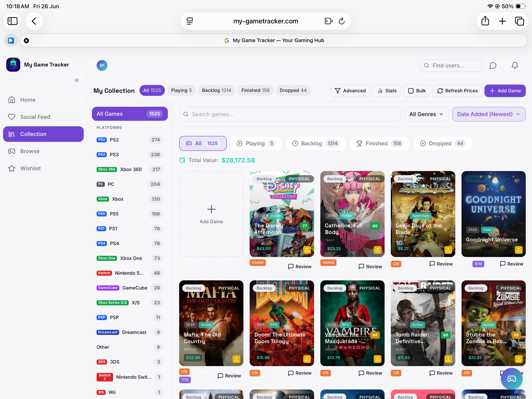Click the share icon on Catherine: Full Body
Screen dimensions: 532x399
[378, 250]
